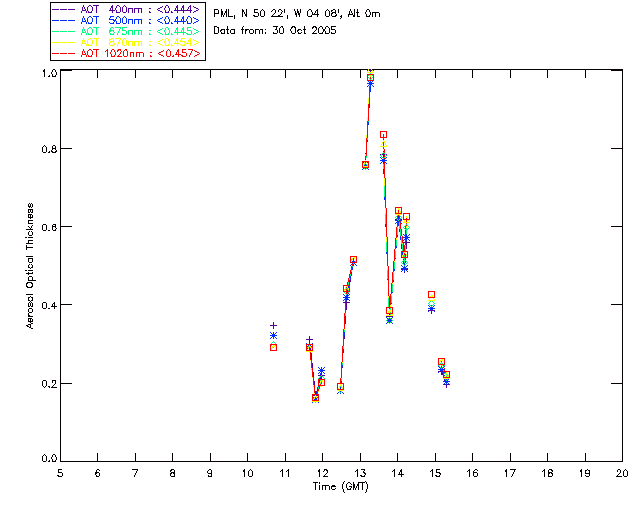Click the purple dashed line swatch in legend

pyautogui.click(x=64, y=9)
